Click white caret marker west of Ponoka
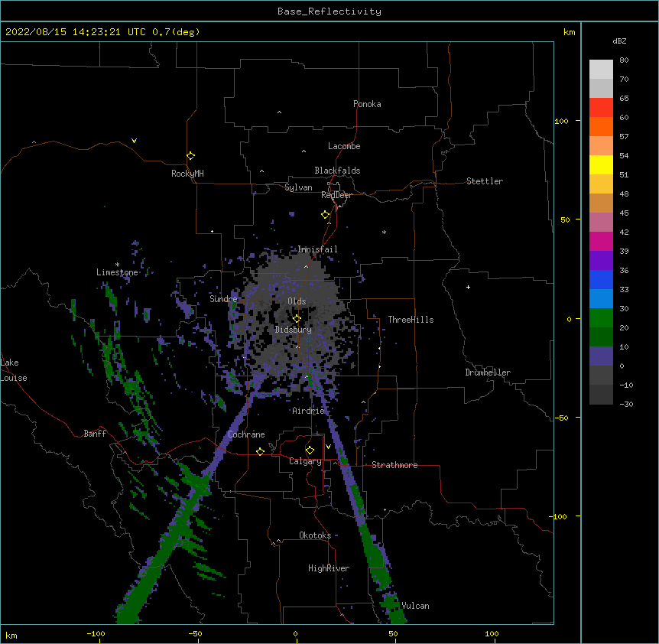The image size is (659, 644). pos(280,112)
